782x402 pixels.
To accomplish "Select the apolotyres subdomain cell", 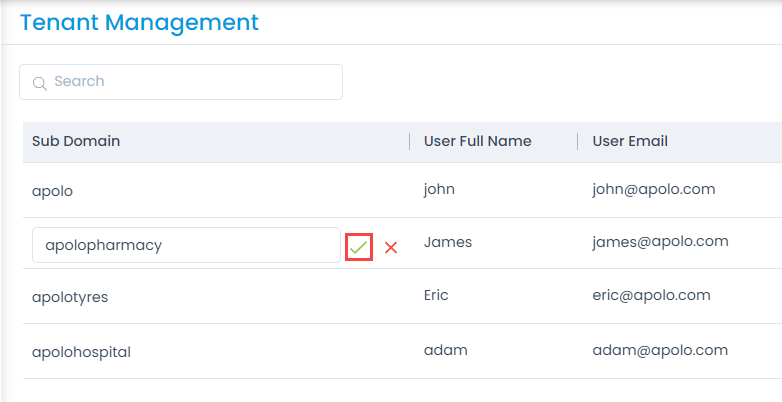I will coord(70,297).
